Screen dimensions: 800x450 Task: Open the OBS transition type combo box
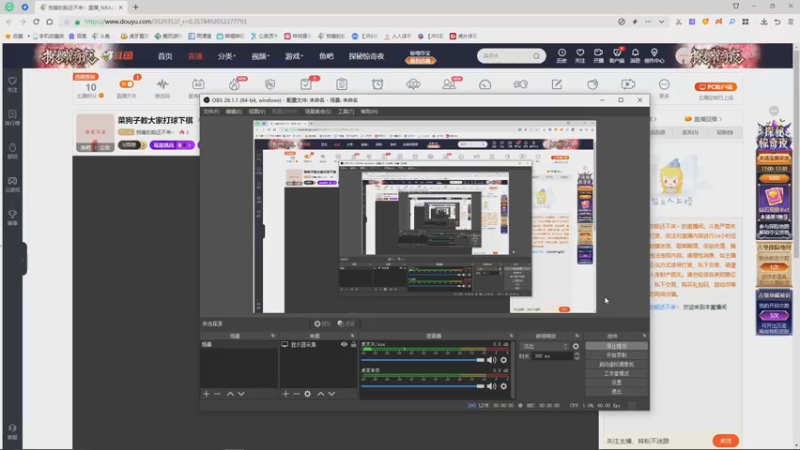click(544, 346)
